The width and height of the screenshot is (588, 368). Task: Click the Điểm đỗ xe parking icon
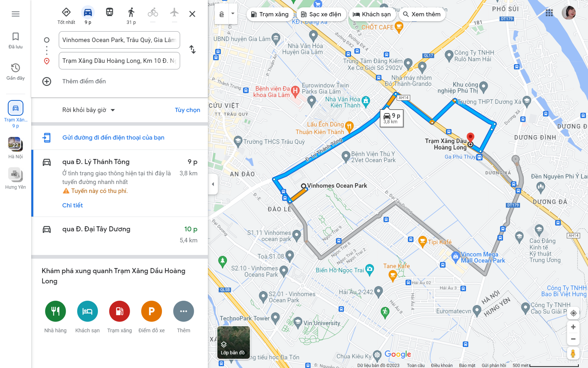(152, 311)
